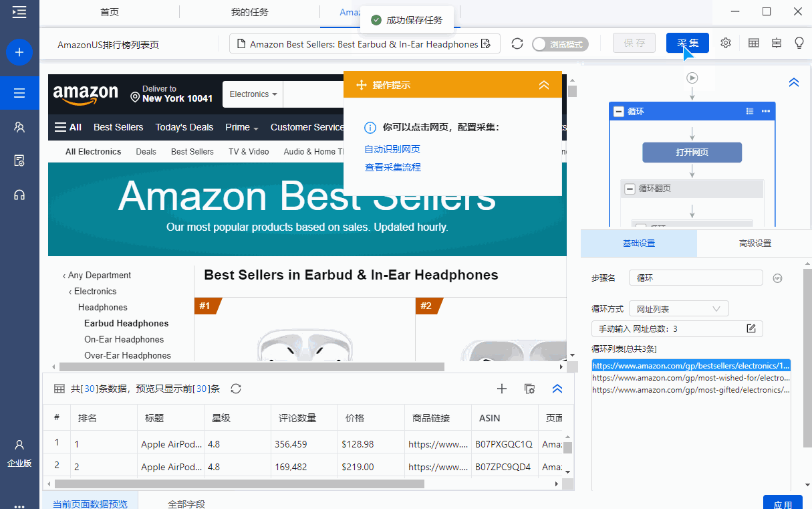Open the customer support headphones icon
The image size is (812, 509).
(x=19, y=195)
